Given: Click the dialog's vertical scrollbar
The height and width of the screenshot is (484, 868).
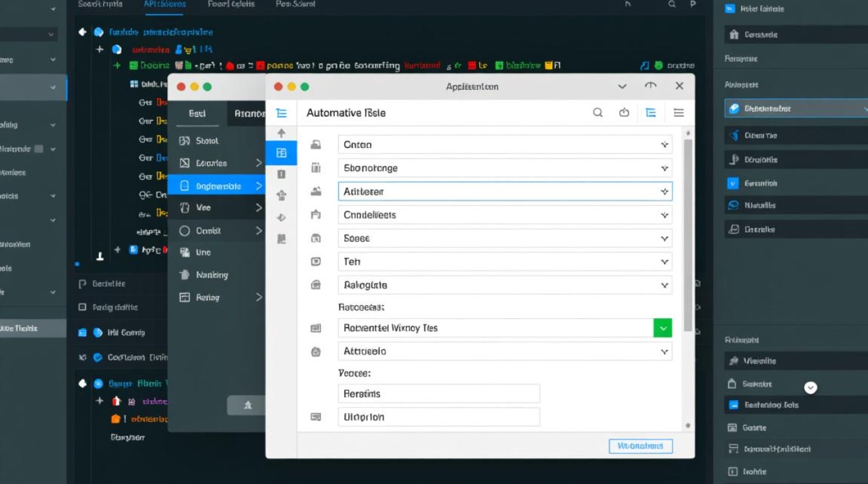Looking at the screenshot, I should click(688, 232).
